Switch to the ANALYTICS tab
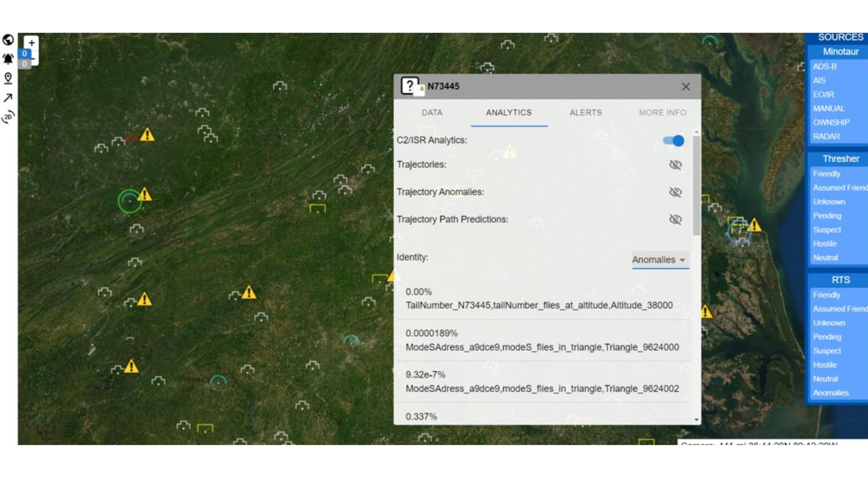This screenshot has height=478, width=868. [x=509, y=113]
